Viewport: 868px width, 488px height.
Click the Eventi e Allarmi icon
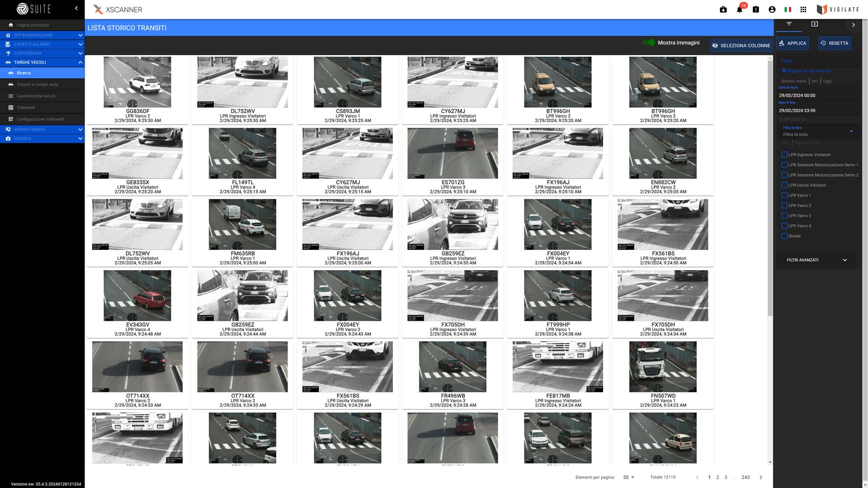(x=8, y=44)
